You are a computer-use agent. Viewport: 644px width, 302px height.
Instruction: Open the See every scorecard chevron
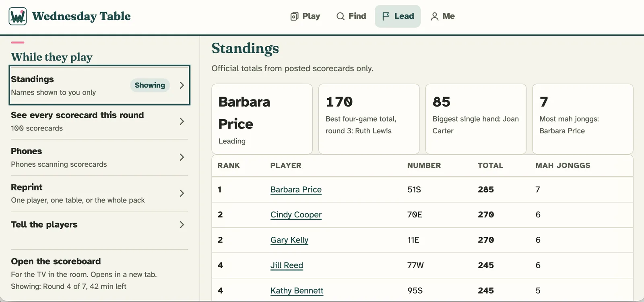click(182, 121)
